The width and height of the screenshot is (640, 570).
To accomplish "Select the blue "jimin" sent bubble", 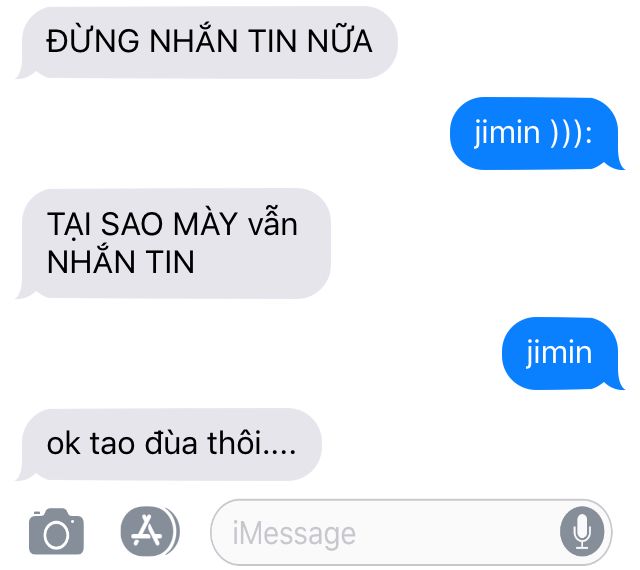I will tap(562, 353).
